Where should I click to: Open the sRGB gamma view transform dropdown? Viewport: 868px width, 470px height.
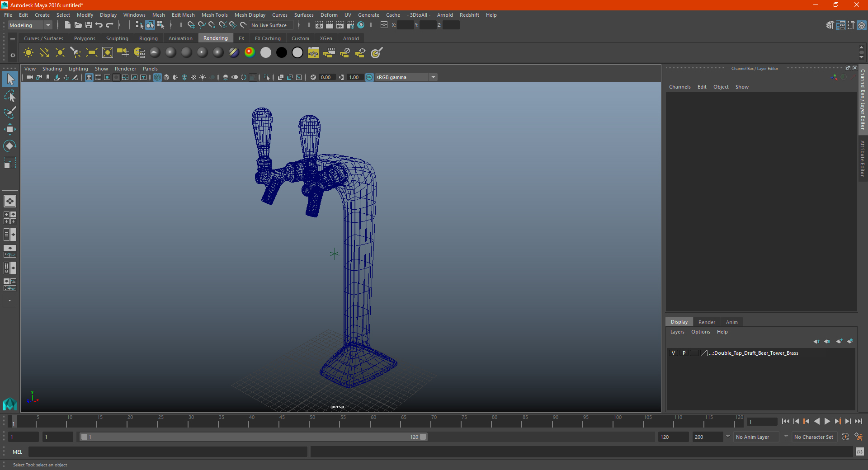(406, 77)
